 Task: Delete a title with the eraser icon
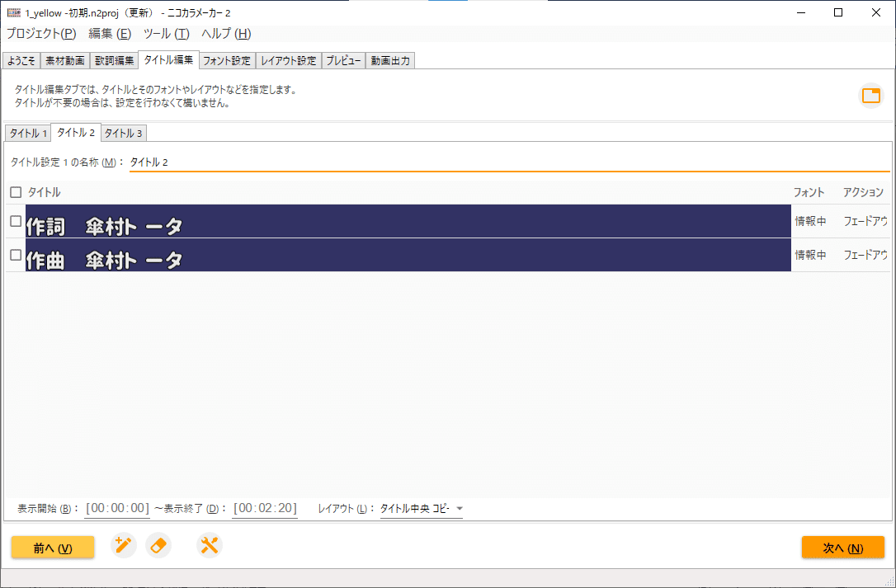pyautogui.click(x=158, y=545)
